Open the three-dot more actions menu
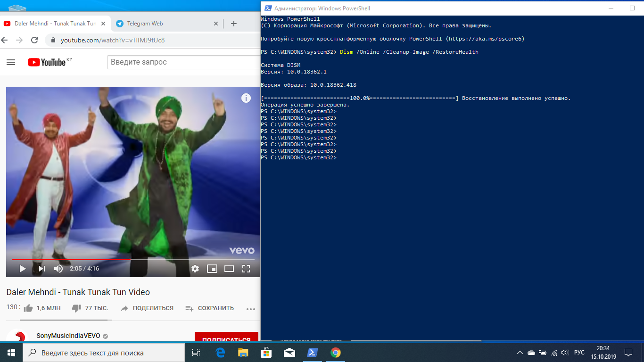The image size is (644, 362). pyautogui.click(x=251, y=309)
